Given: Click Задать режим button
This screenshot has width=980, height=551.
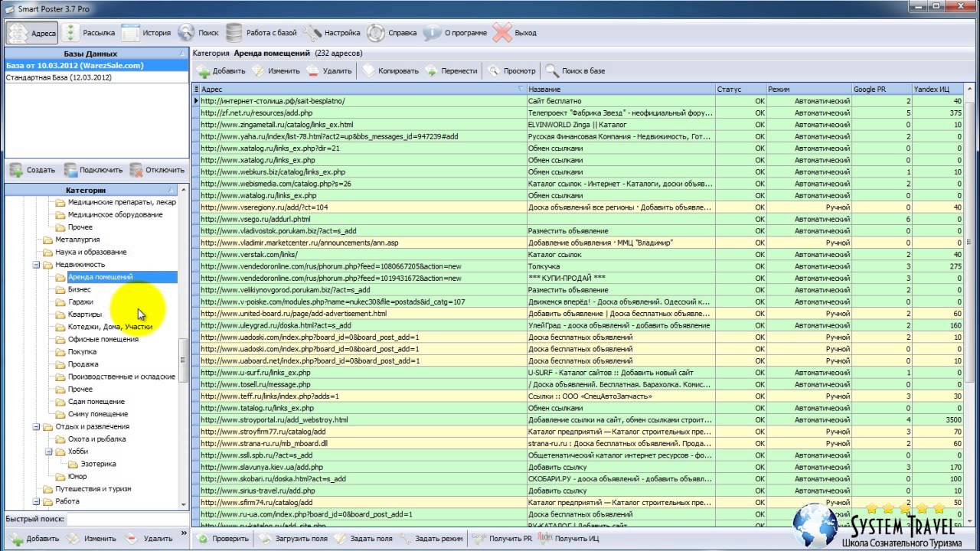Looking at the screenshot, I should tap(431, 539).
